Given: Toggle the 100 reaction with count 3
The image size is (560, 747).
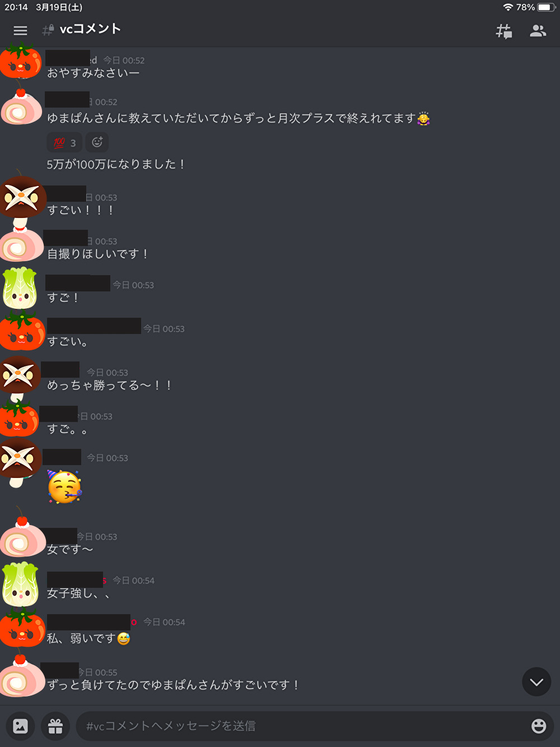Looking at the screenshot, I should coord(64,142).
